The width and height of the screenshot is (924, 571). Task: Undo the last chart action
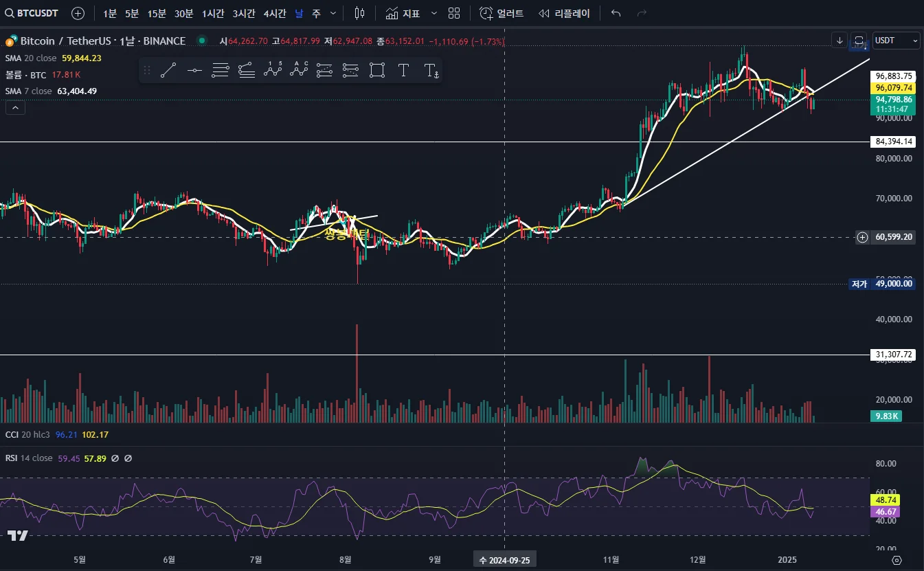616,13
